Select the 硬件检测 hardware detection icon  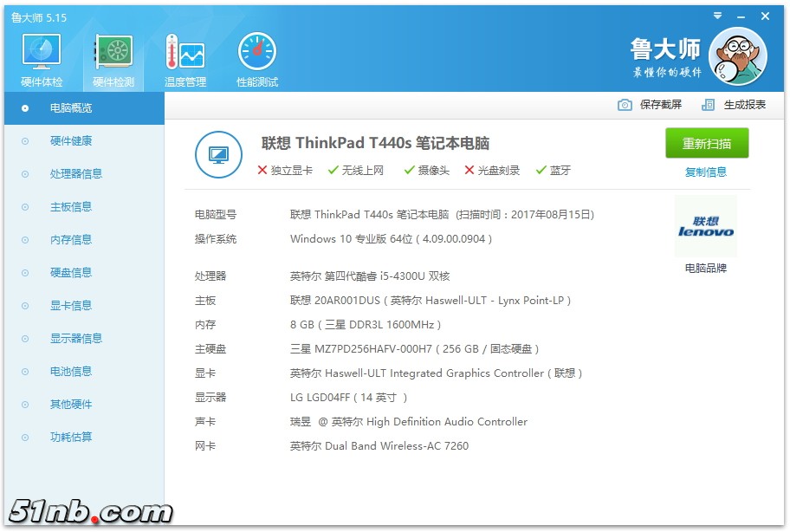point(113,52)
